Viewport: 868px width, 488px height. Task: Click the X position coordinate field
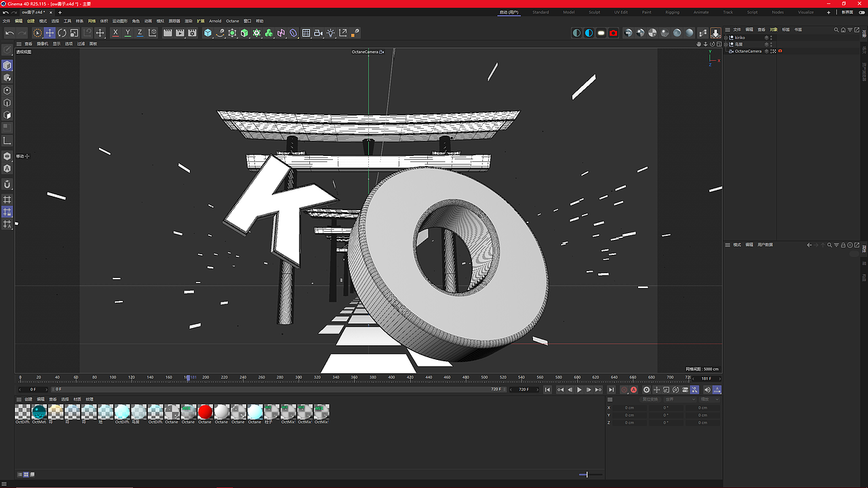point(629,407)
